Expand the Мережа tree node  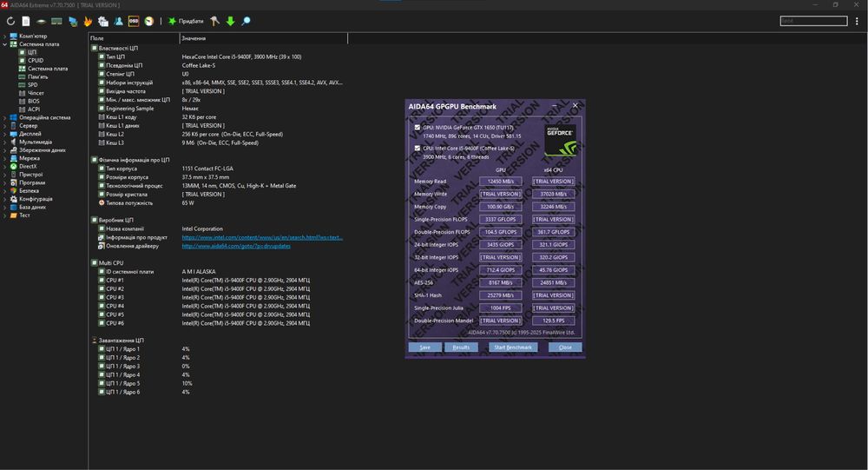(x=5, y=158)
